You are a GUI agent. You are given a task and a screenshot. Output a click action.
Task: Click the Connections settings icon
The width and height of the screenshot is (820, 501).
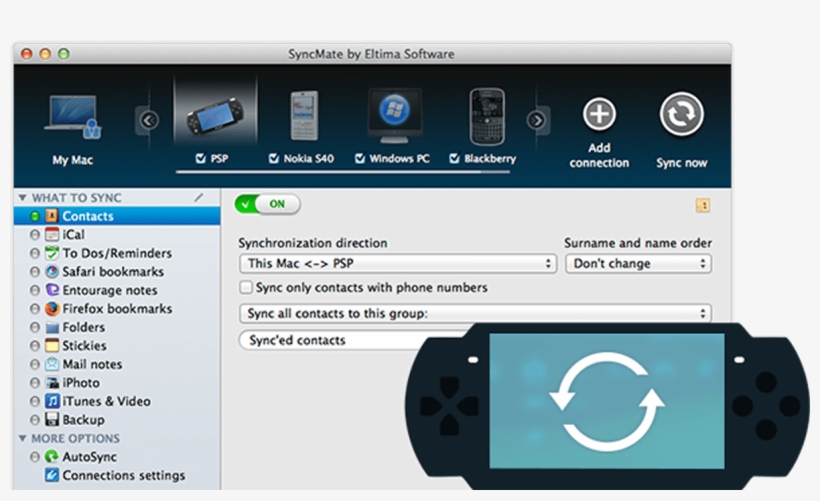point(51,475)
